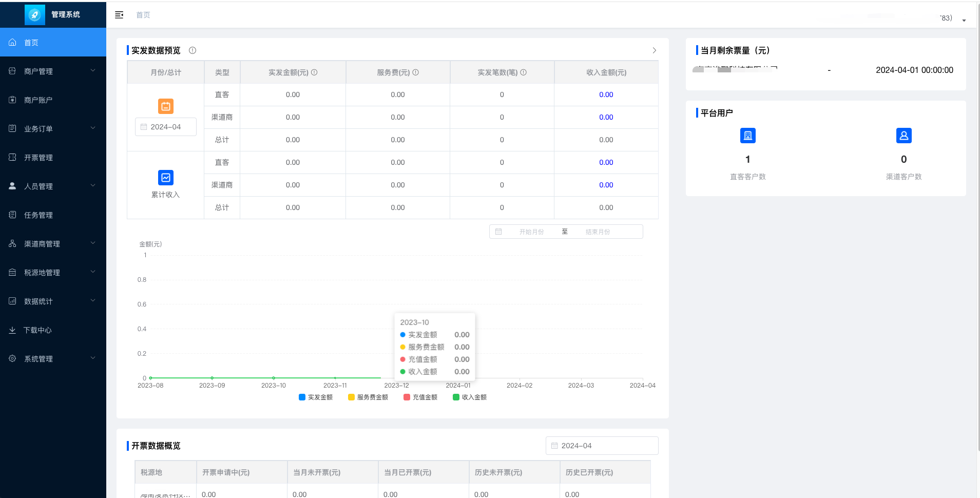Viewport: 980px width, 498px height.
Task: Expand the 商户管理 submenu chevron
Action: (x=93, y=70)
